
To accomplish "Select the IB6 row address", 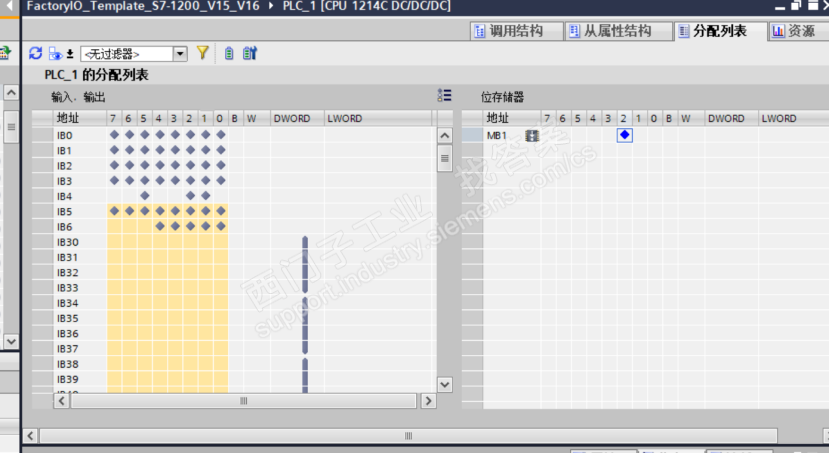I will (x=65, y=227).
